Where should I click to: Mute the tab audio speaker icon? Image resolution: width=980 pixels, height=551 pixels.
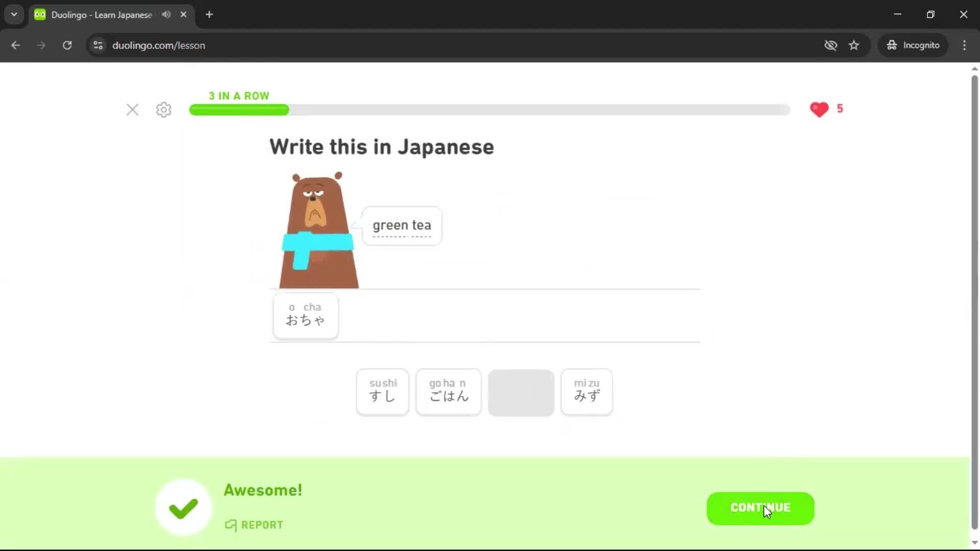click(165, 14)
